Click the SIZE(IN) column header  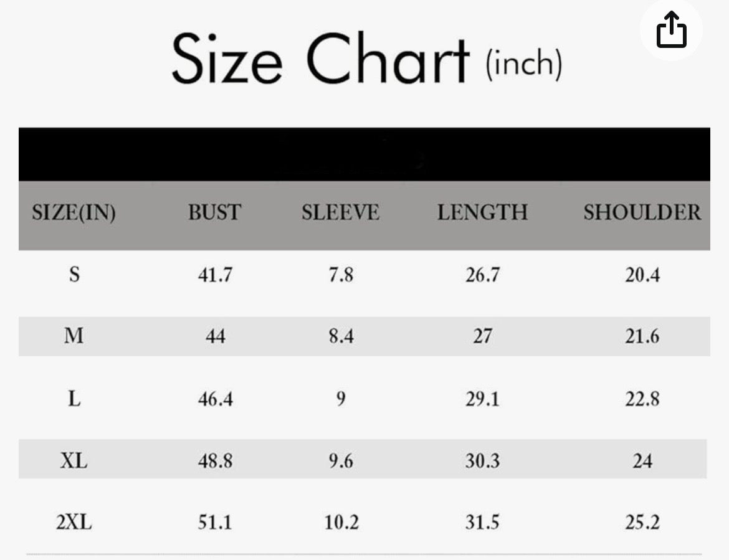click(x=74, y=213)
